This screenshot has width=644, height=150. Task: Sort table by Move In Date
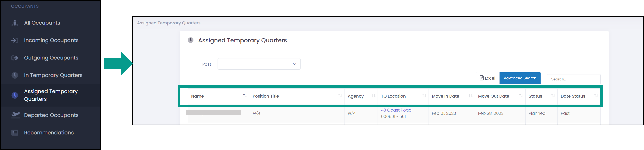tap(470, 96)
